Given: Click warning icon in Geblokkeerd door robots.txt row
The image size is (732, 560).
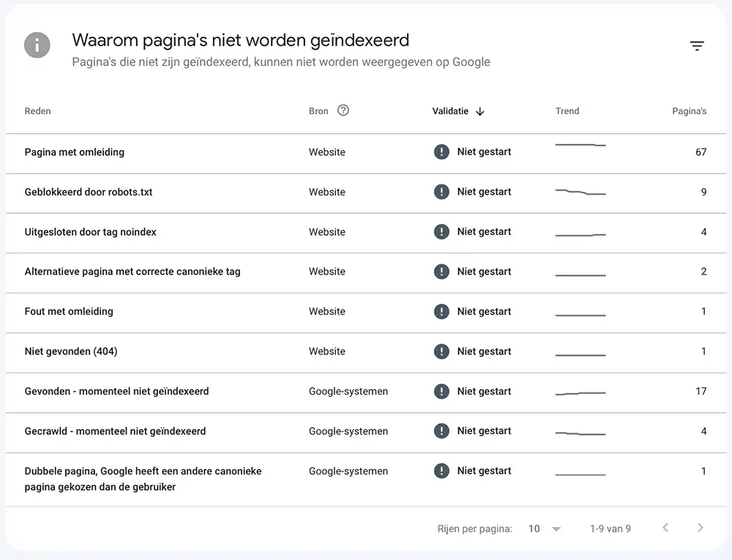Looking at the screenshot, I should coord(441,192).
